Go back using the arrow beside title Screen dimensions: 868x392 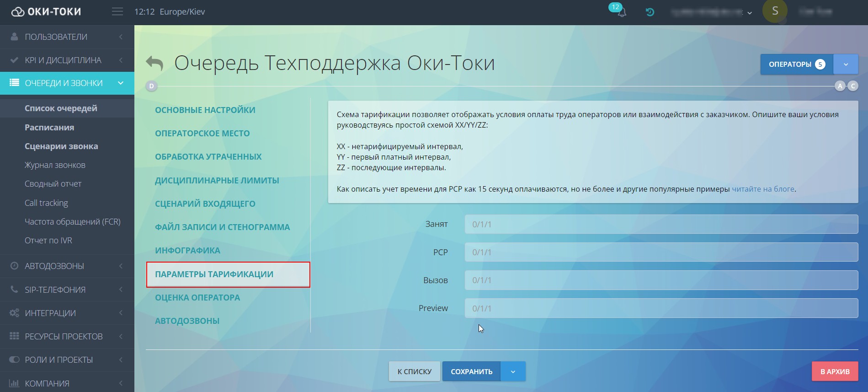[154, 64]
